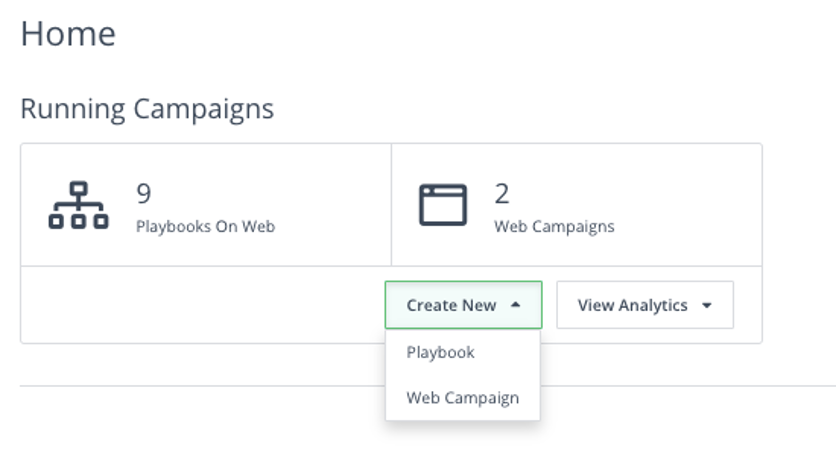Click the 9 playbooks count number

click(144, 193)
